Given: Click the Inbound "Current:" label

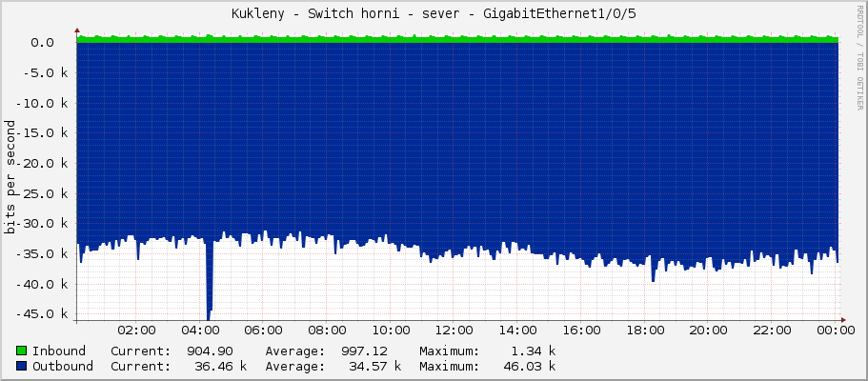Looking at the screenshot, I should pyautogui.click(x=141, y=351).
